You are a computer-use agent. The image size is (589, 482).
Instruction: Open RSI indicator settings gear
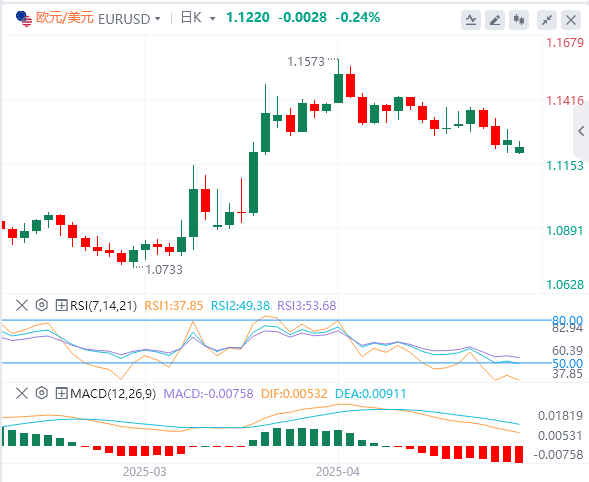point(42,305)
